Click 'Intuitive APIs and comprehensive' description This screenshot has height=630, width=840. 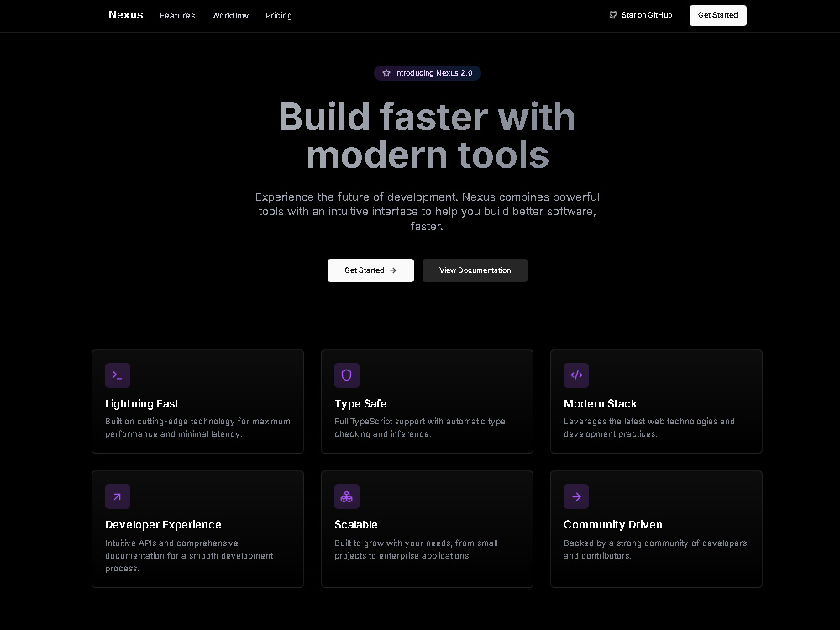[189, 555]
